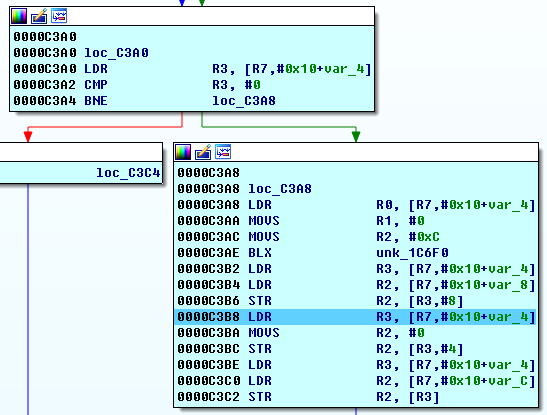Viewport: 547px width, 415px height.
Task: Follow the unk_1C6F0 BLX call target
Action: [x=412, y=252]
